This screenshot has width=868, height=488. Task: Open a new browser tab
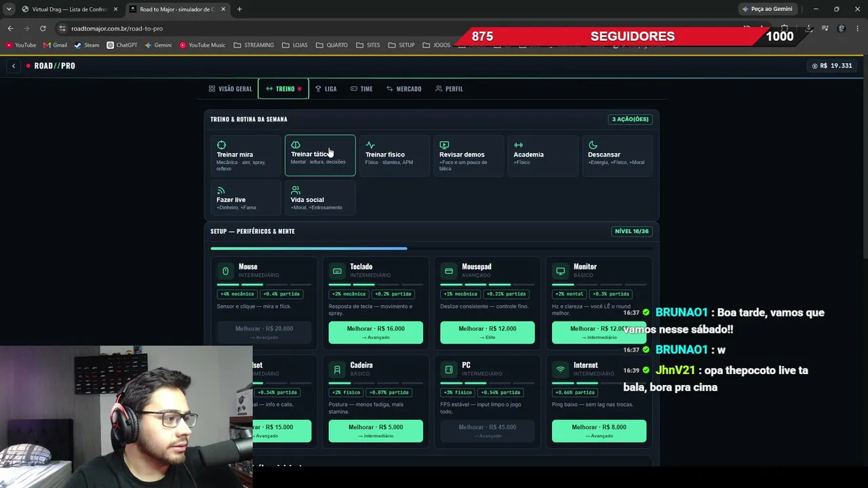[x=239, y=9]
